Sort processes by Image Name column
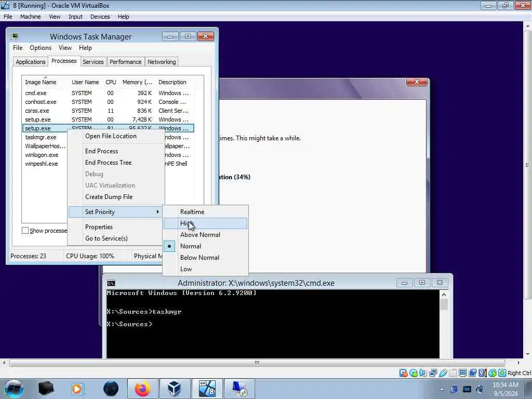The width and height of the screenshot is (532, 399). click(46, 82)
